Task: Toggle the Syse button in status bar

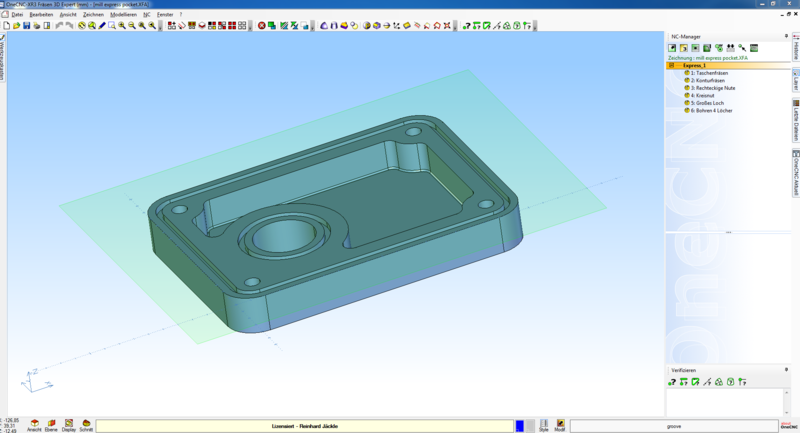Action: (544, 425)
